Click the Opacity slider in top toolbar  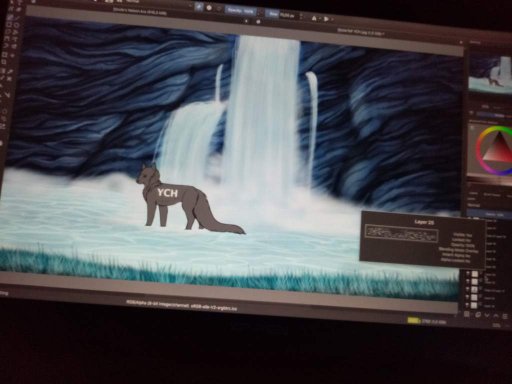point(241,11)
